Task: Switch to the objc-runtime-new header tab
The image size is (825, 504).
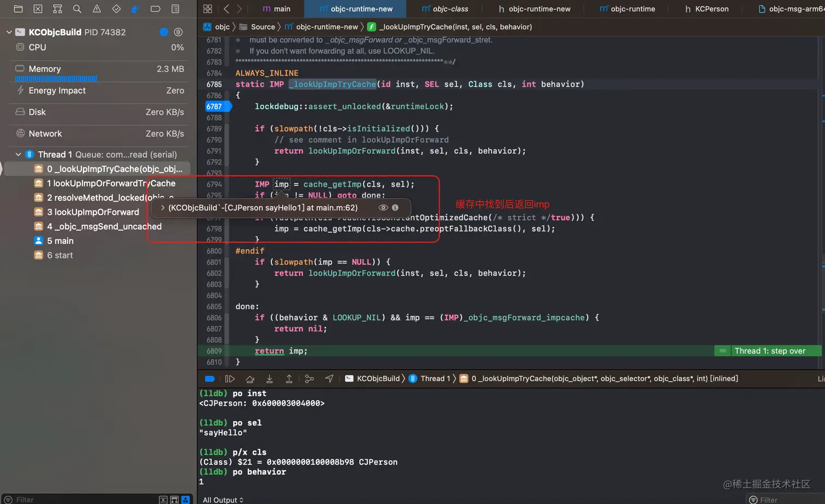Action: pos(534,9)
